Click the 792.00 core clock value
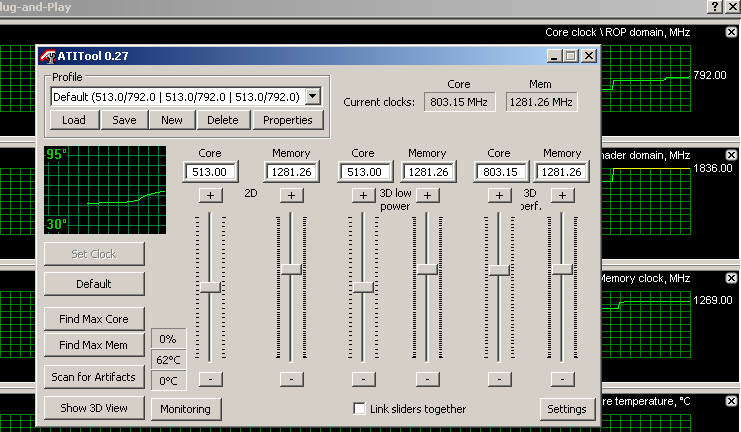 click(710, 75)
